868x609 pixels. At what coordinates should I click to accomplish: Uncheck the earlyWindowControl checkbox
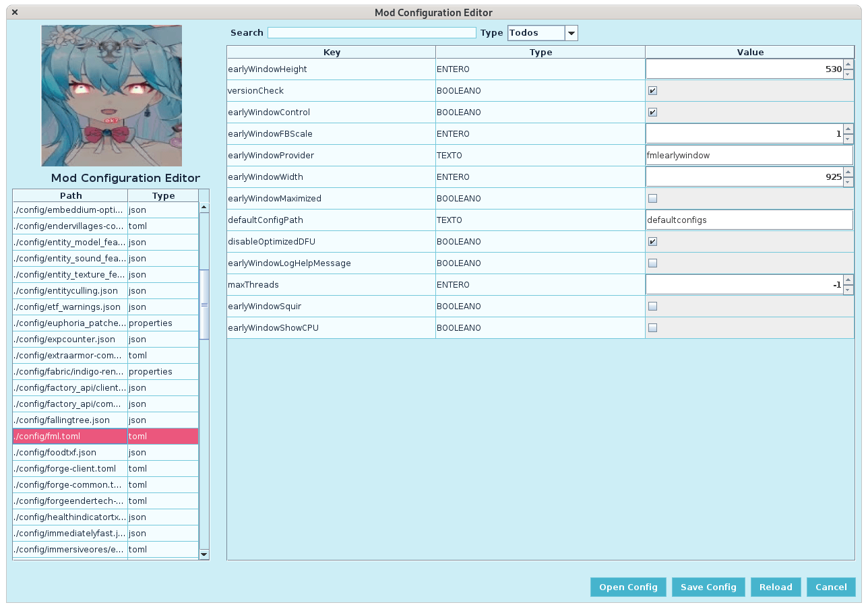click(652, 113)
